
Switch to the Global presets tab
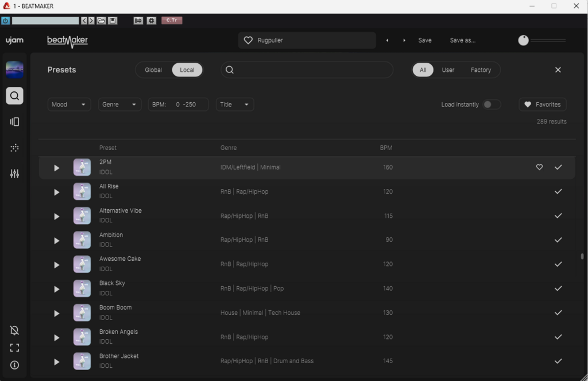click(x=153, y=70)
